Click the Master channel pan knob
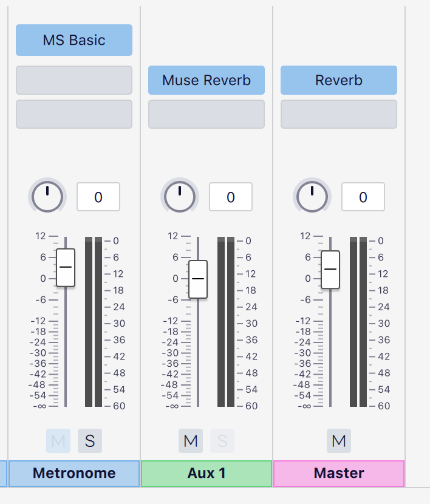430x504 pixels. (312, 197)
